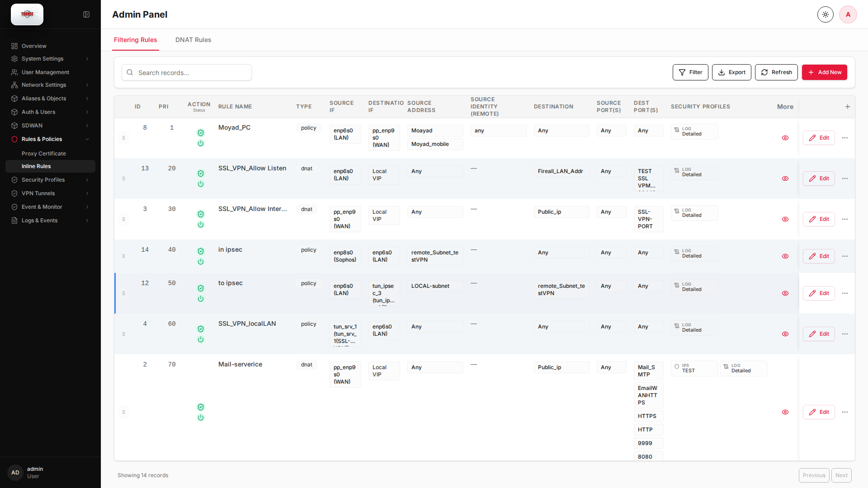Viewport: 868px width, 488px height.
Task: Click the IPS TEST security profile badge
Action: [694, 368]
